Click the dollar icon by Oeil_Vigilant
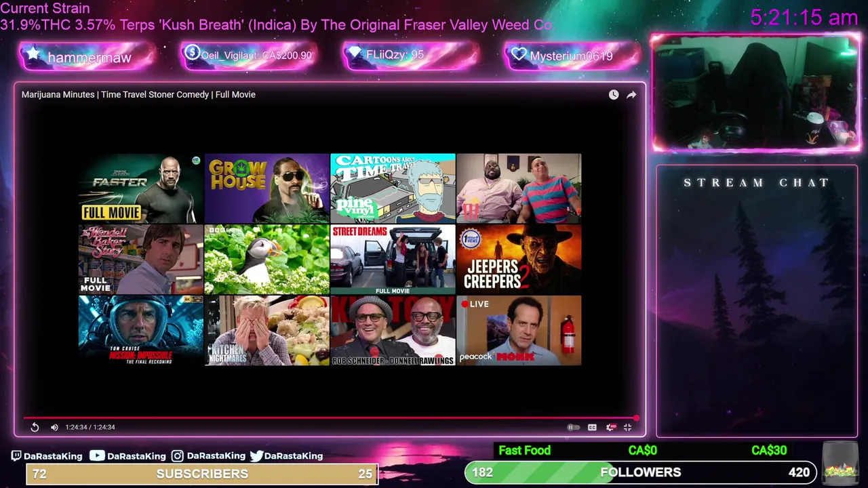Viewport: 868px width, 488px height. [192, 52]
